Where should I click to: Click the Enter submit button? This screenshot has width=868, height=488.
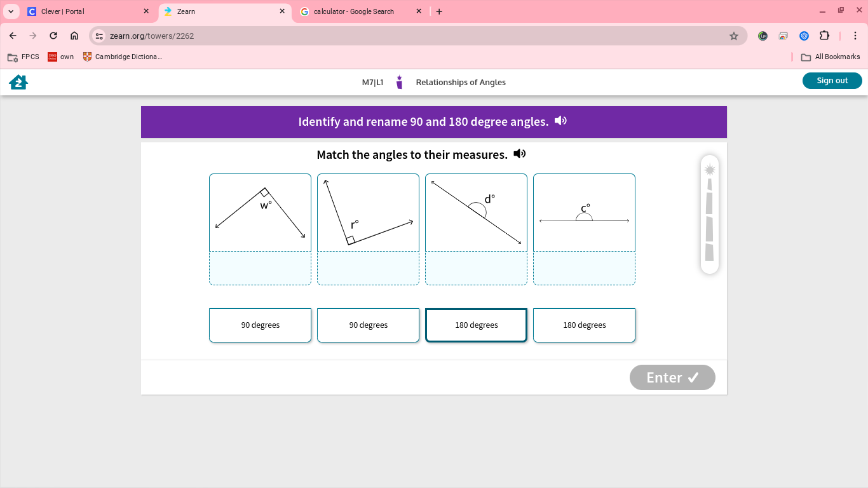[x=672, y=377]
